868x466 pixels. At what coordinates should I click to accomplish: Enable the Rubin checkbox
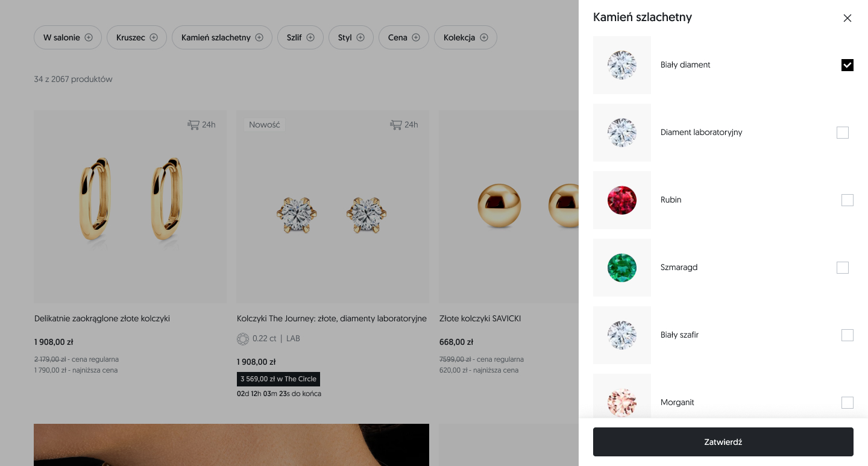(x=847, y=200)
